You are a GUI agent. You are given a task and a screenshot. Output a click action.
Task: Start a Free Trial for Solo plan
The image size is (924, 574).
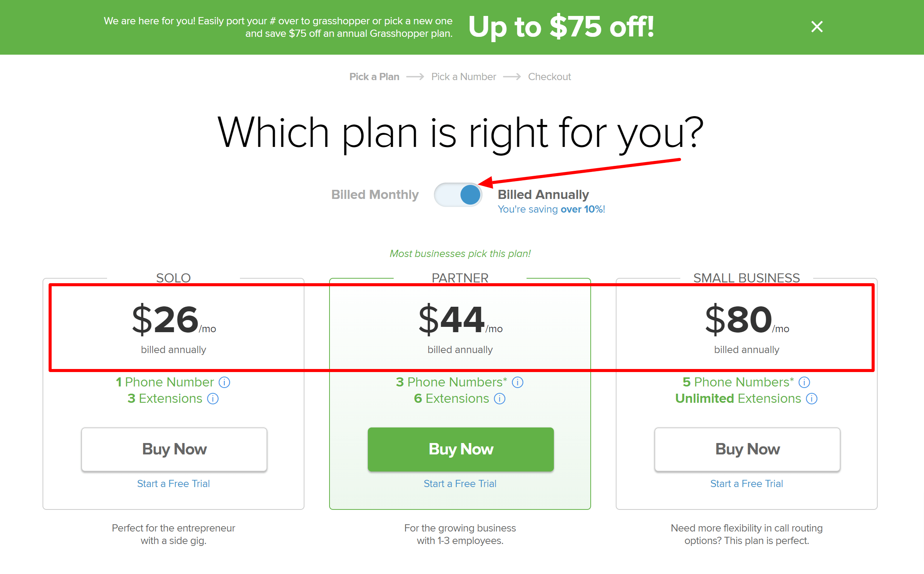pyautogui.click(x=173, y=484)
